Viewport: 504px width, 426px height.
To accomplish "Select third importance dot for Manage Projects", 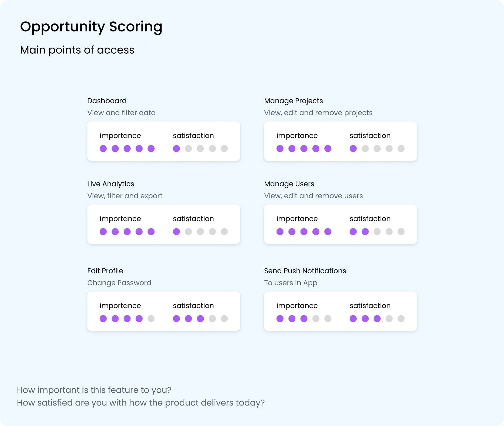I will [x=304, y=148].
